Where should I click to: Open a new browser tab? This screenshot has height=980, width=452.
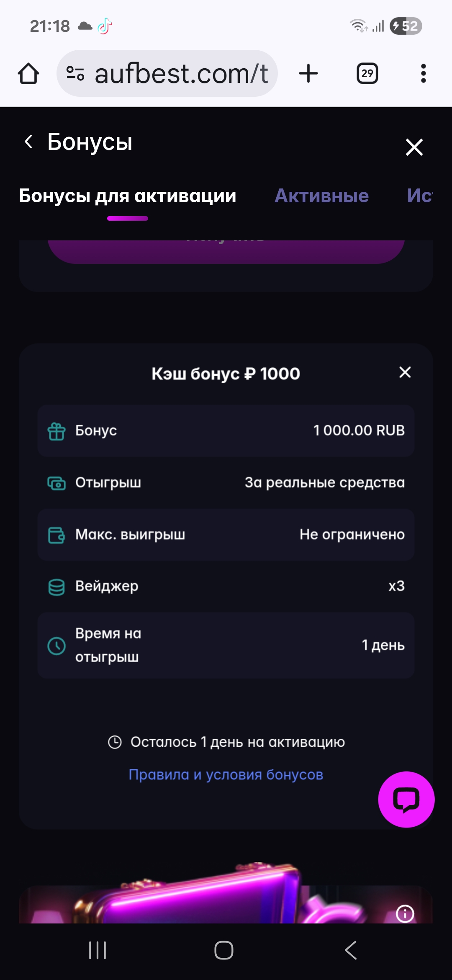[308, 74]
